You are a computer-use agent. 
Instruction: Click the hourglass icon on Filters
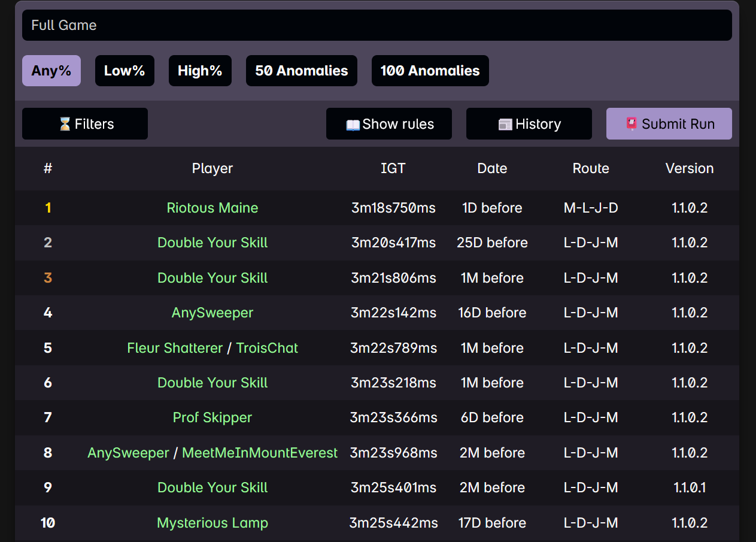click(65, 124)
